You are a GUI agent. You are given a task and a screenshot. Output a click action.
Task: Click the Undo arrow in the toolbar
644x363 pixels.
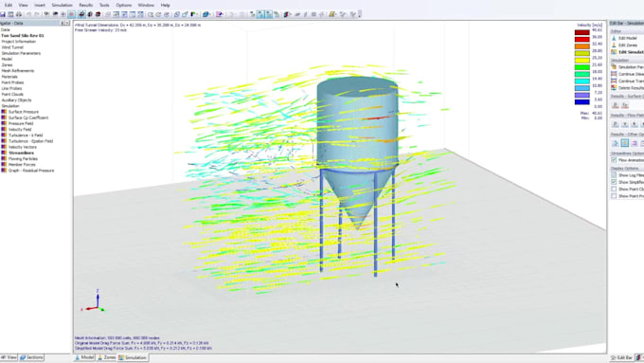click(x=28, y=14)
